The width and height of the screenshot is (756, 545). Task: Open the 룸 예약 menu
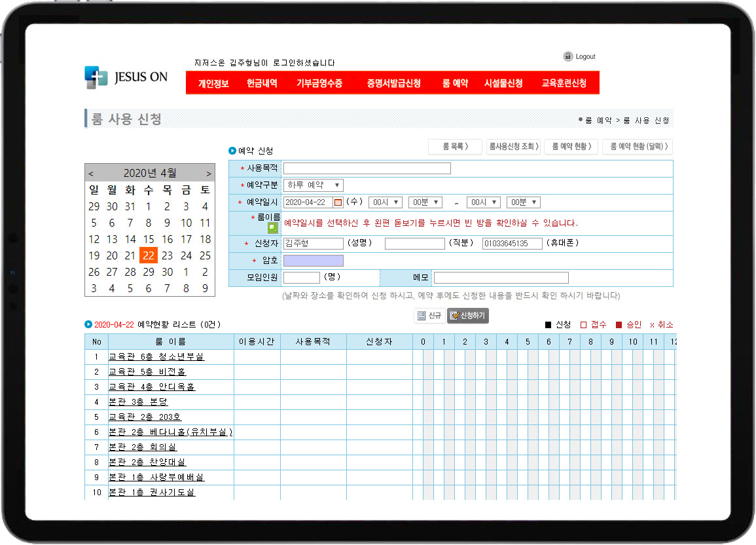[x=455, y=83]
